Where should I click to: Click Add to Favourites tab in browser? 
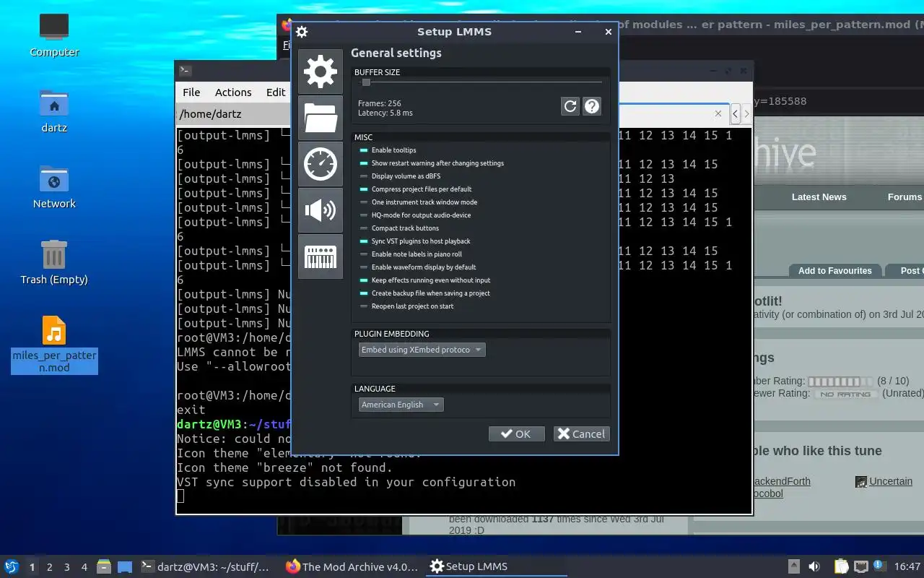pyautogui.click(x=834, y=271)
